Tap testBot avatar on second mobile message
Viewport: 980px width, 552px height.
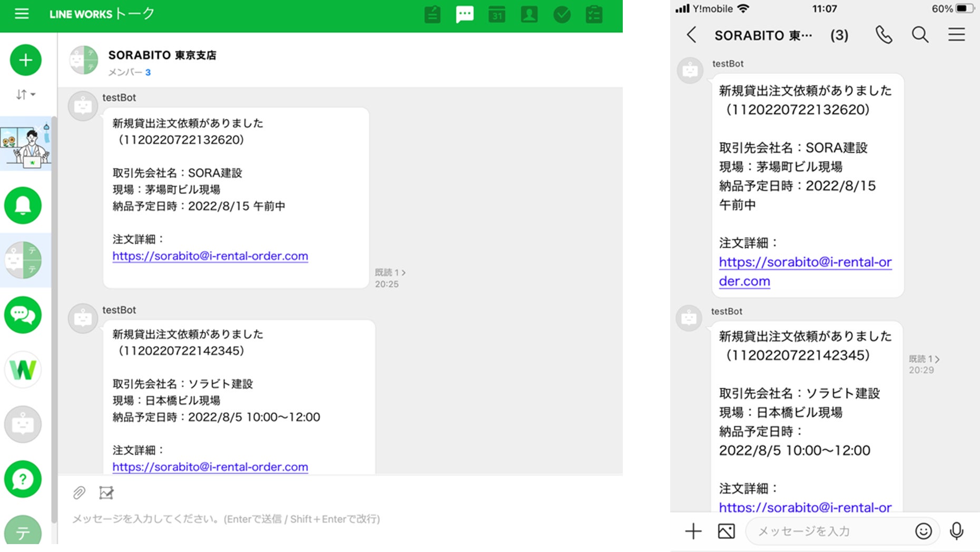tap(689, 318)
